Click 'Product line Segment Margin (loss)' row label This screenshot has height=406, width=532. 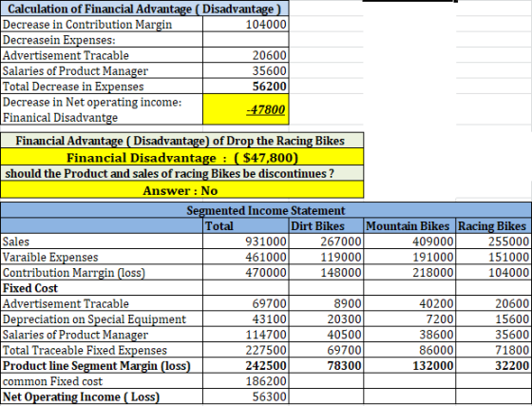[x=102, y=365]
